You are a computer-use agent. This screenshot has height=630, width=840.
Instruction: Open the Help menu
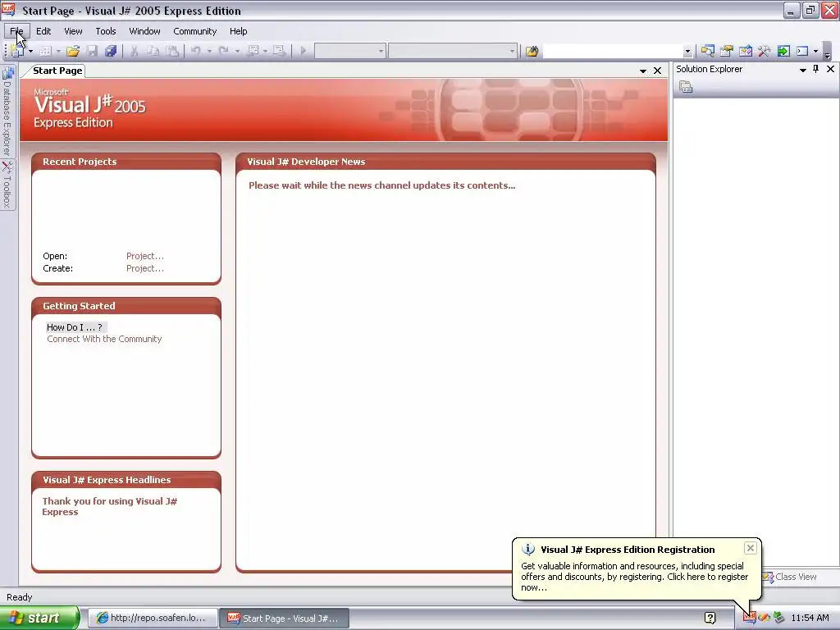239,31
